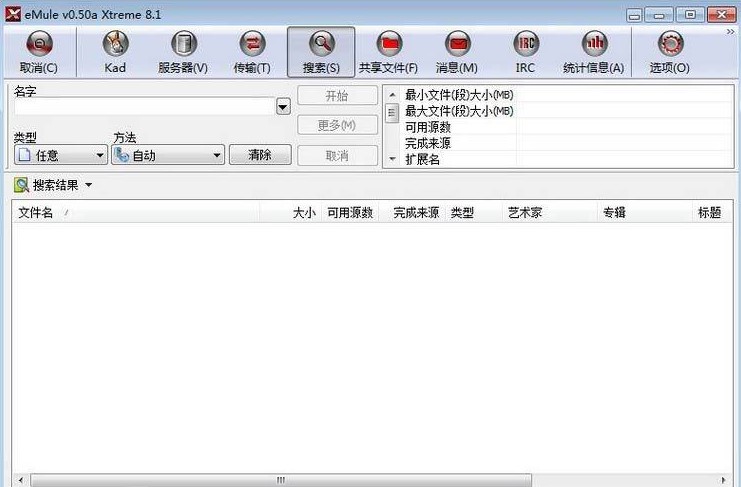This screenshot has height=487, width=741.
Task: Open the Kad network page
Action: click(x=115, y=52)
